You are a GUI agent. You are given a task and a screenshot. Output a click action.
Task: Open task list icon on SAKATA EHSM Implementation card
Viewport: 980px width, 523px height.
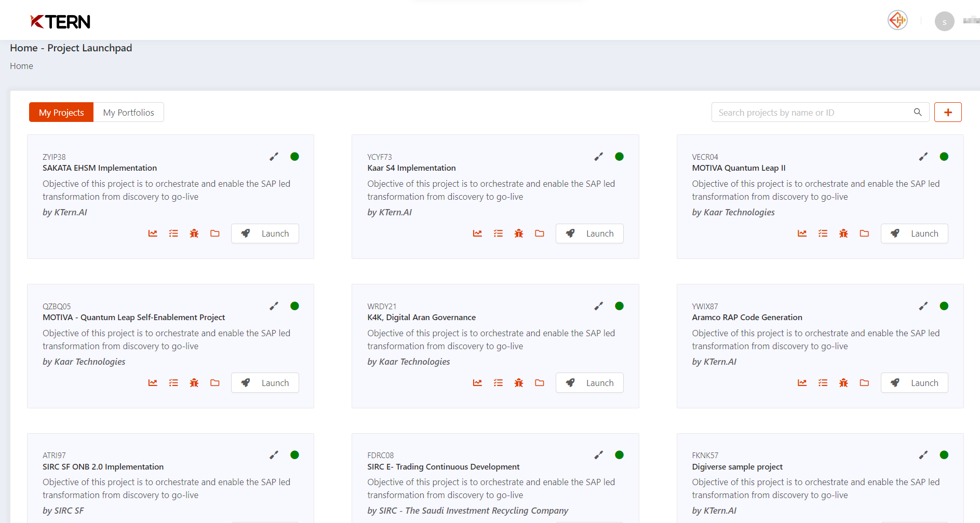tap(173, 233)
